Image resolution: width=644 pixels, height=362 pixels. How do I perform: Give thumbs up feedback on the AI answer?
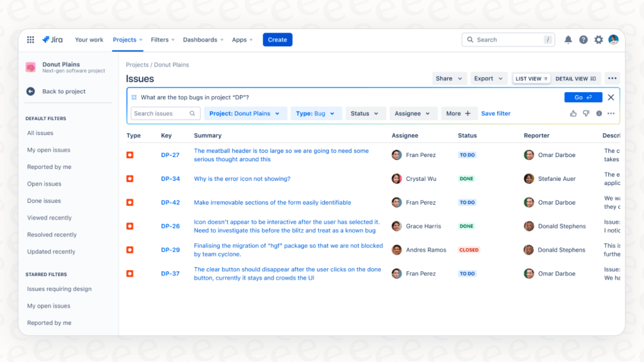tap(573, 113)
